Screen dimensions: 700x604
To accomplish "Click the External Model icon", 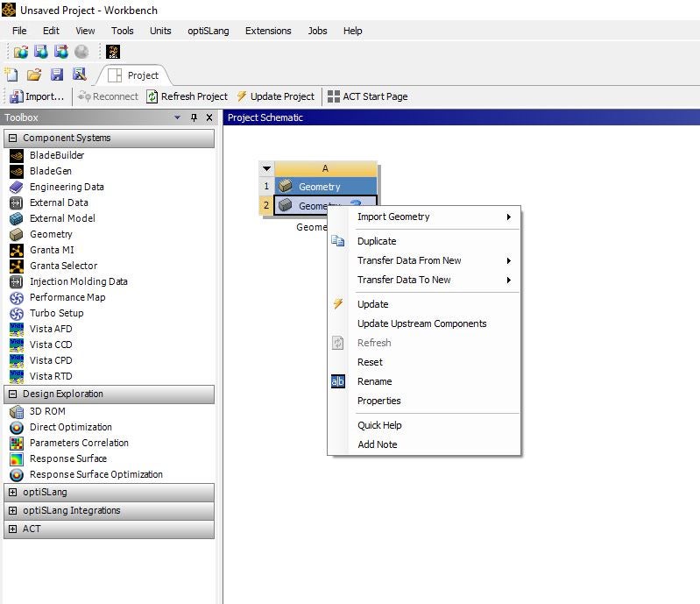I will tap(17, 218).
